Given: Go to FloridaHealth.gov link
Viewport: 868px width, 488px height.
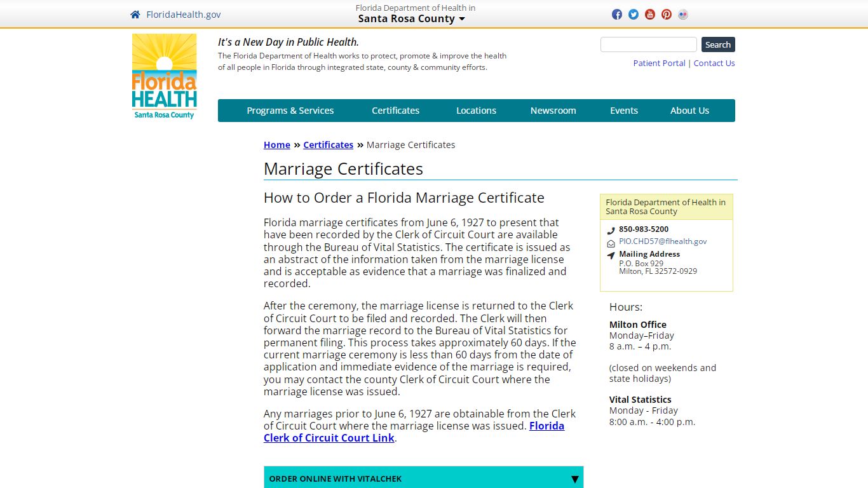Looking at the screenshot, I should (184, 15).
